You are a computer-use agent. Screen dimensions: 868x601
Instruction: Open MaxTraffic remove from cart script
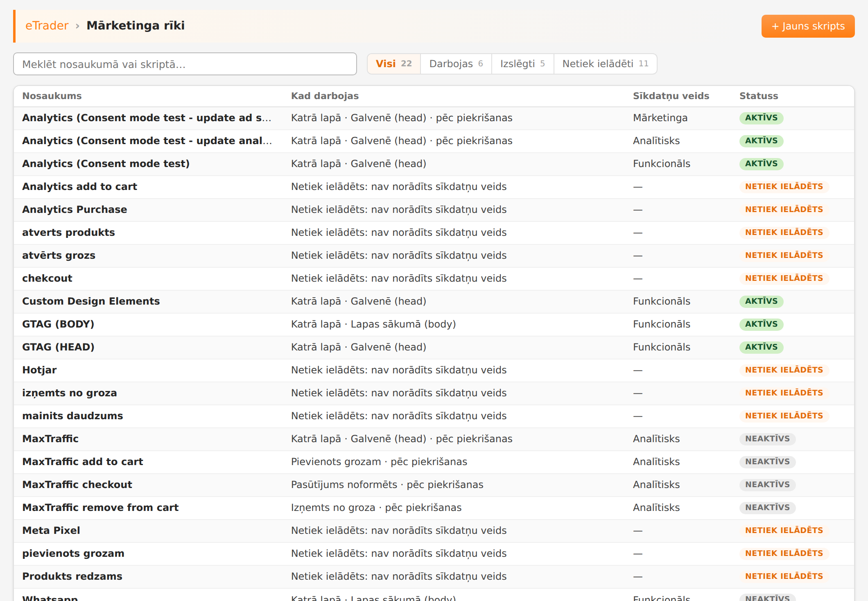[100, 508]
